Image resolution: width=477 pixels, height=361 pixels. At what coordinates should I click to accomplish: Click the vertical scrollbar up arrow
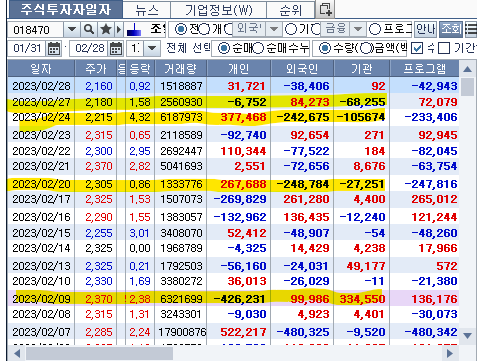(467, 69)
